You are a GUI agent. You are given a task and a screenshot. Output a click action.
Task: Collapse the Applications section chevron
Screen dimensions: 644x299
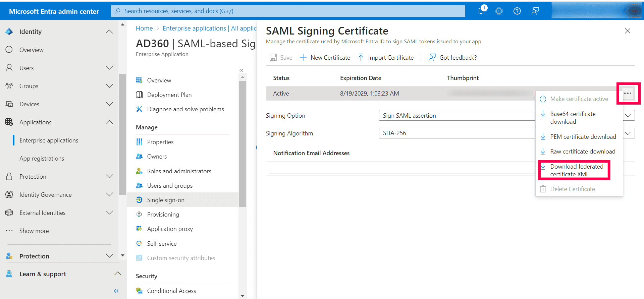(x=109, y=122)
